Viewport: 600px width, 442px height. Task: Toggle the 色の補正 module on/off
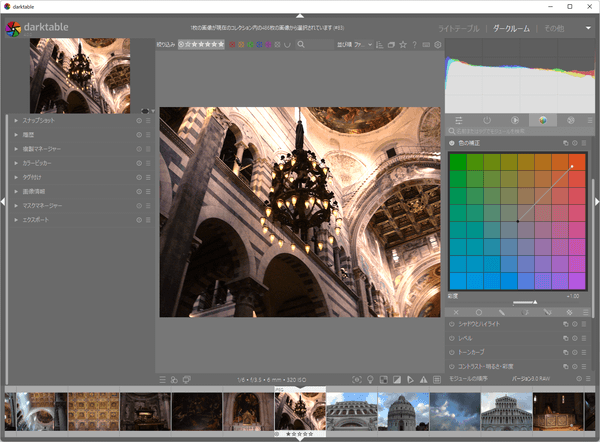point(452,144)
